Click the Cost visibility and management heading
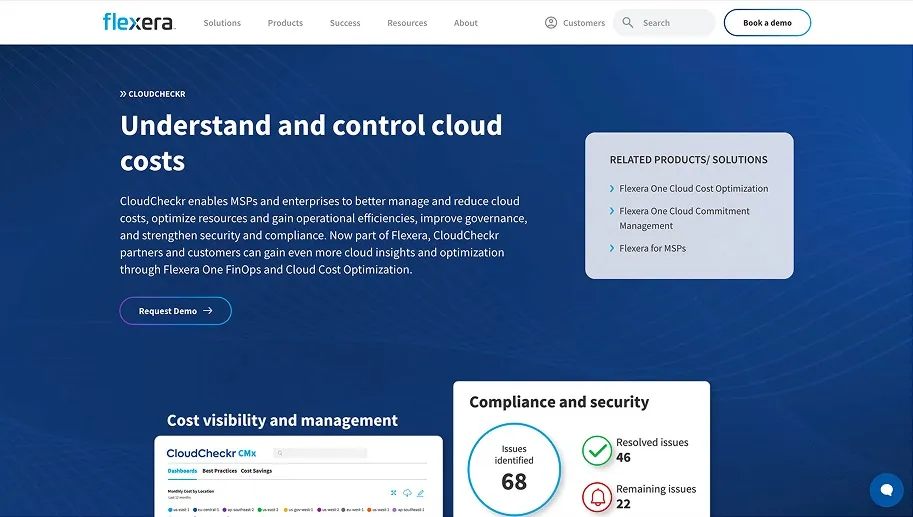 coord(282,420)
